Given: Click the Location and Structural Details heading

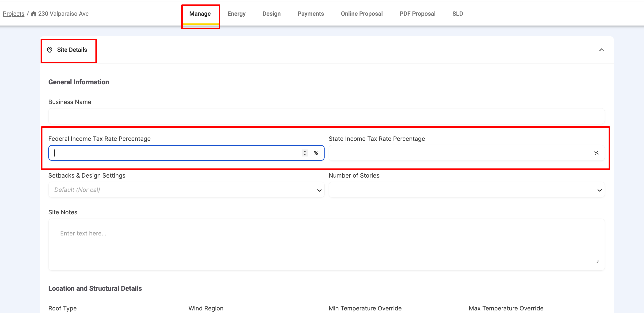Looking at the screenshot, I should (x=95, y=289).
